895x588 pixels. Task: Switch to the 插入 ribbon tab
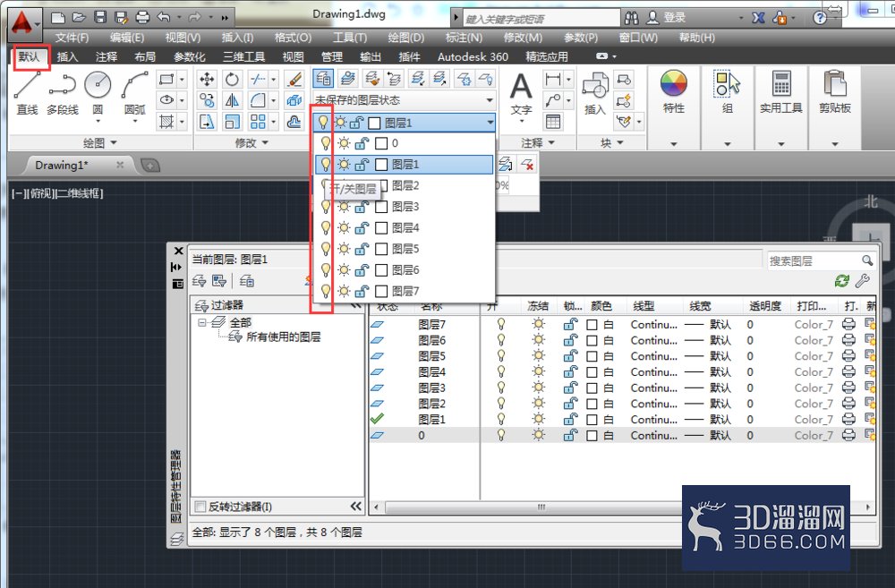click(67, 56)
